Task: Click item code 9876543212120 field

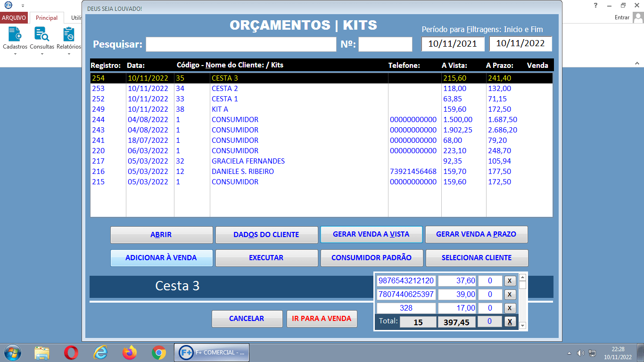Action: point(406,281)
